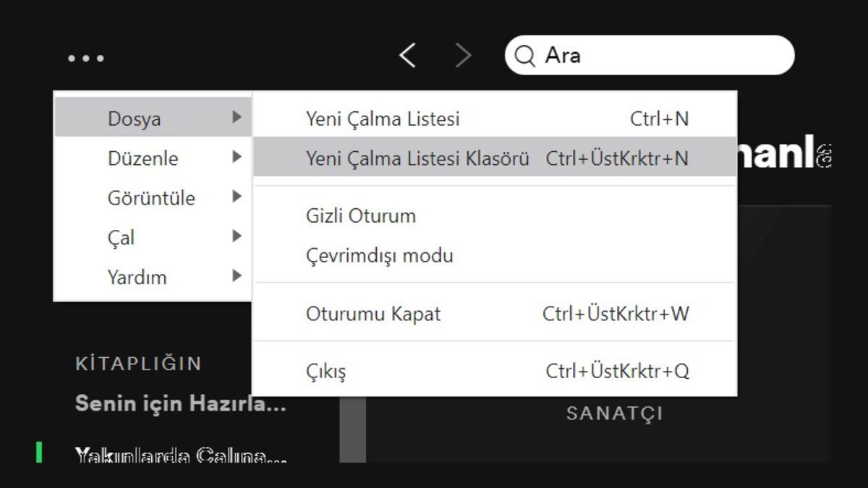Image resolution: width=868 pixels, height=488 pixels.
Task: Create a playlist via Yeni Çalma Listesi
Action: [x=383, y=119]
